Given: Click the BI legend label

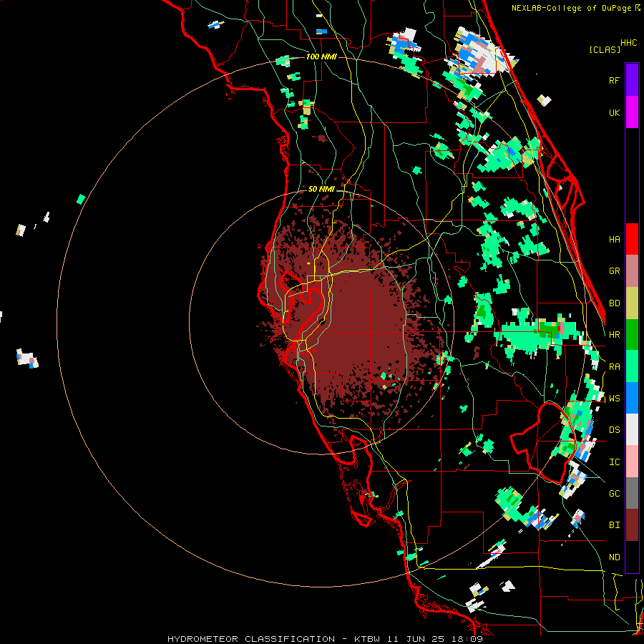Looking at the screenshot, I should [614, 525].
